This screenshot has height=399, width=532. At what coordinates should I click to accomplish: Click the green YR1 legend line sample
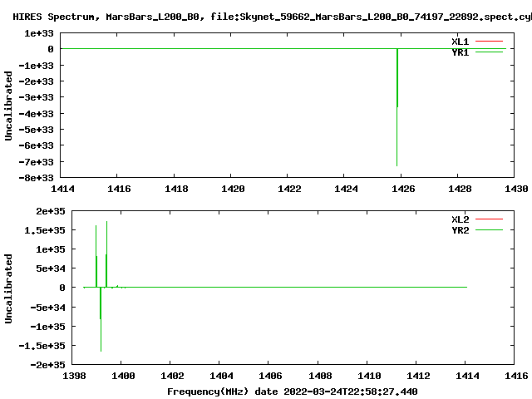tap(489, 52)
